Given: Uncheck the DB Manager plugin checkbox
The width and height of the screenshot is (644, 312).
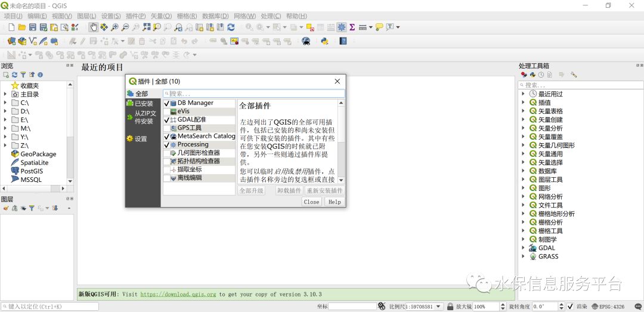Looking at the screenshot, I should (x=166, y=103).
